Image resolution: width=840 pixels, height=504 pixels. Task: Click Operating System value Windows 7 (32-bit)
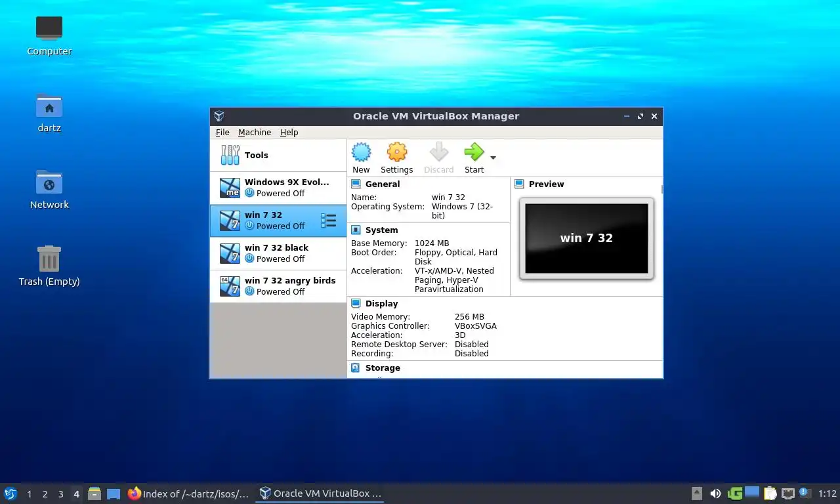[x=462, y=211]
